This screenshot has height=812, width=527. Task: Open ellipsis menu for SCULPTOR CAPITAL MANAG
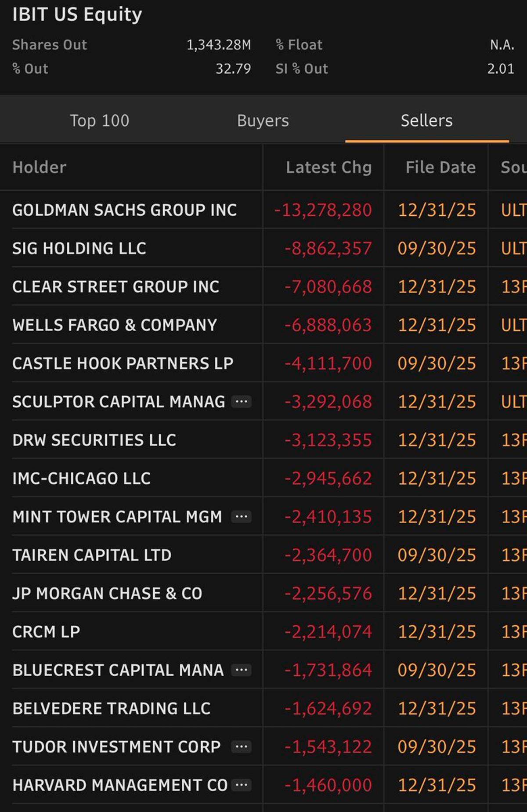[242, 402]
